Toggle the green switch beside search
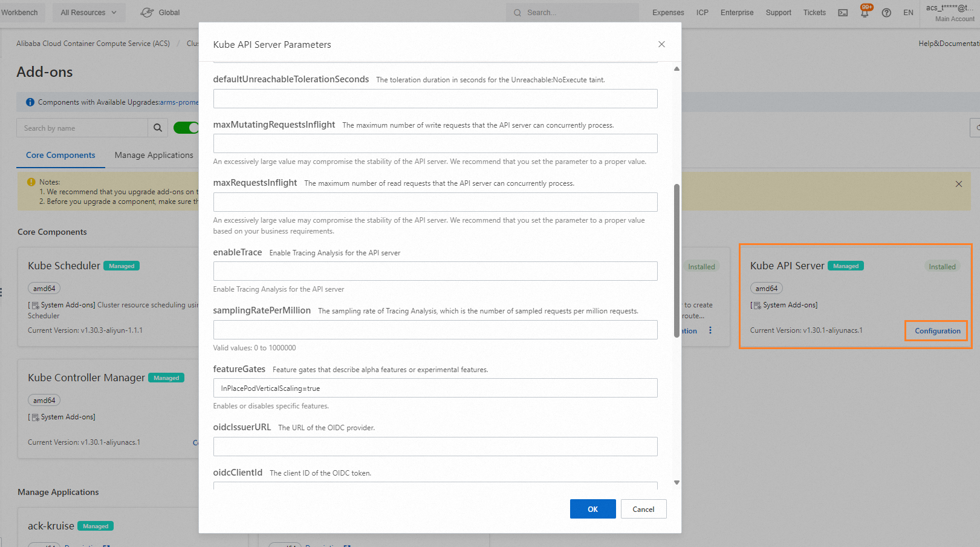Image resolution: width=980 pixels, height=547 pixels. tap(186, 128)
